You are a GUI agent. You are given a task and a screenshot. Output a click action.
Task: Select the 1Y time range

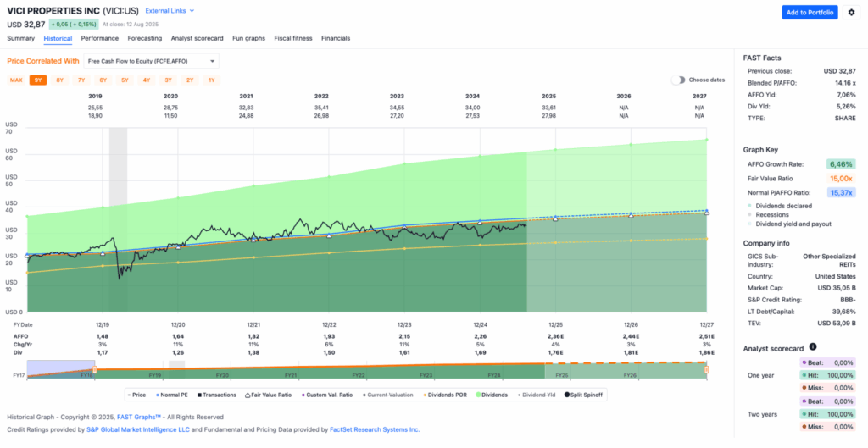[x=211, y=80]
